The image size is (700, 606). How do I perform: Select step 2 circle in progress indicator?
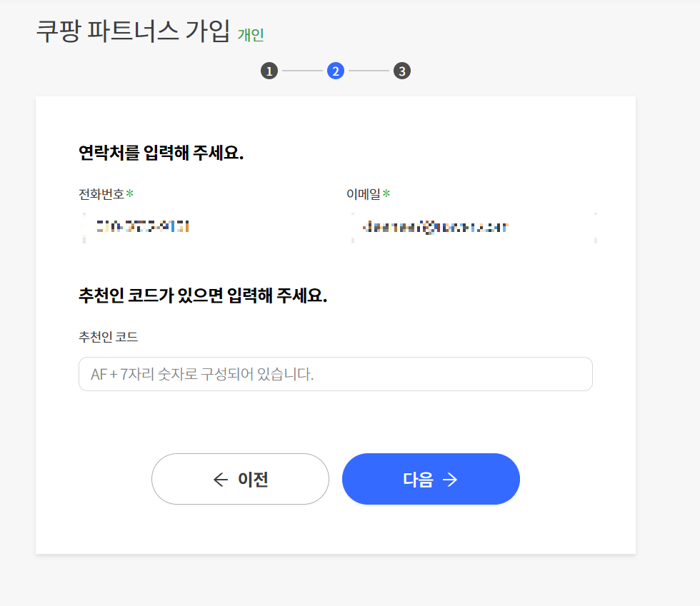pyautogui.click(x=336, y=71)
